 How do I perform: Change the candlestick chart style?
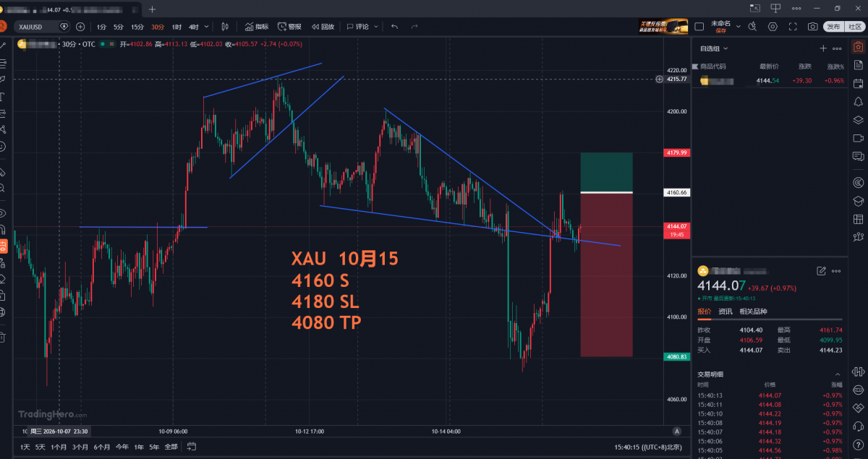click(225, 27)
